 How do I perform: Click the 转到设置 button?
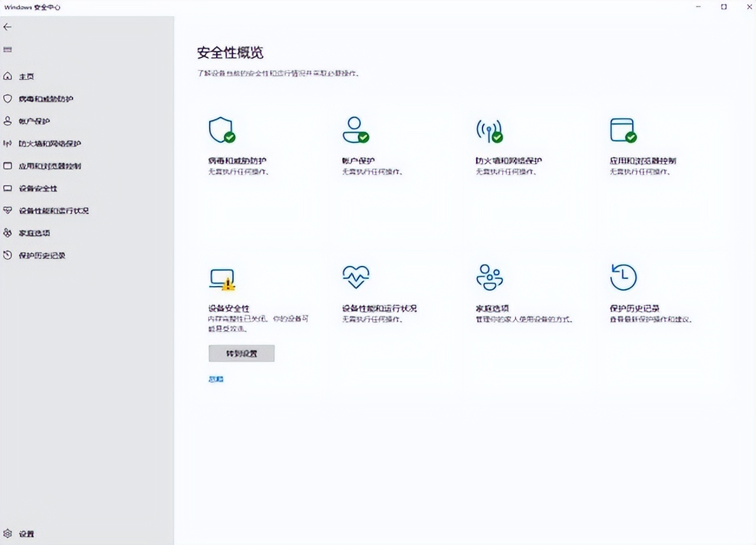(242, 353)
